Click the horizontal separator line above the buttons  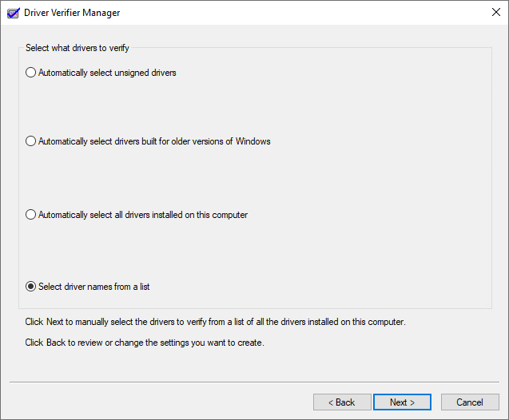[254, 382]
